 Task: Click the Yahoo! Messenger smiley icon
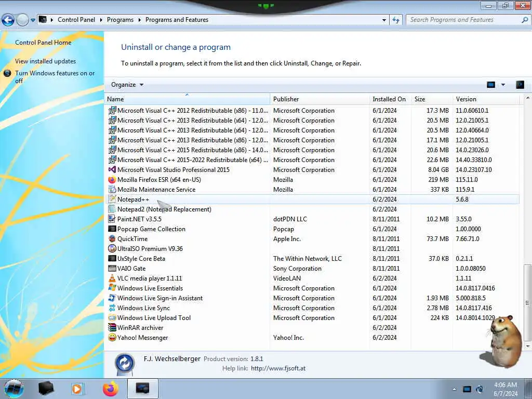[112, 337]
